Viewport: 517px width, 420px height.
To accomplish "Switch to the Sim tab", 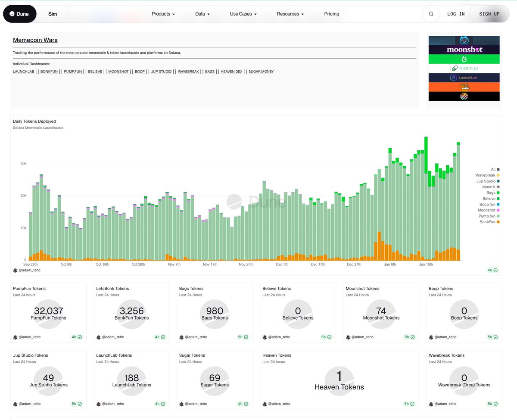I will [x=53, y=14].
